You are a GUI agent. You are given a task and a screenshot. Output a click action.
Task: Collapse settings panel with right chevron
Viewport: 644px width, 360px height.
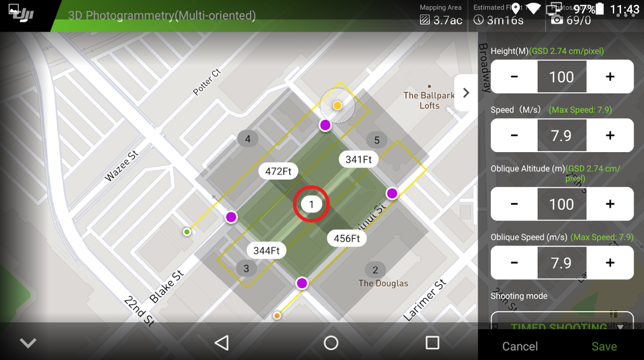click(x=466, y=93)
